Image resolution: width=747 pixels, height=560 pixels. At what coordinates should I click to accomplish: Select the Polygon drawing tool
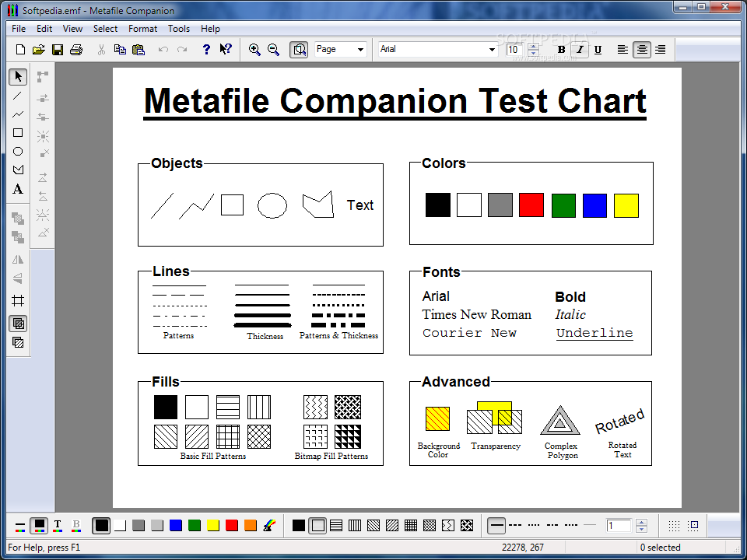pyautogui.click(x=18, y=170)
